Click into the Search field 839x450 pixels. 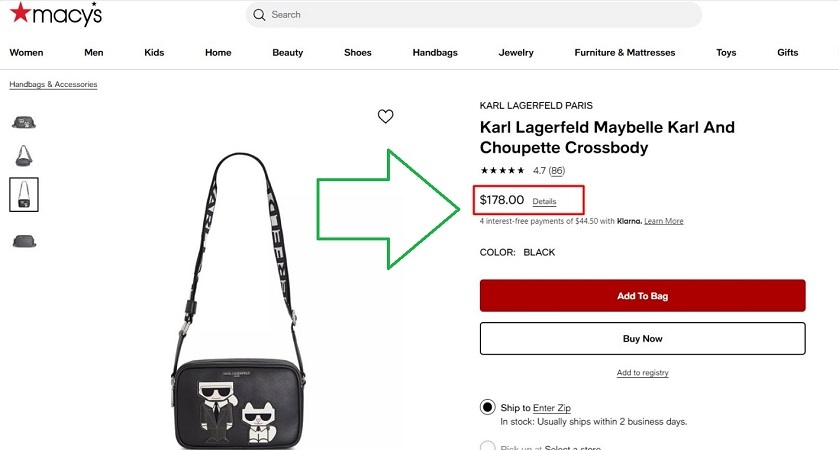point(480,15)
